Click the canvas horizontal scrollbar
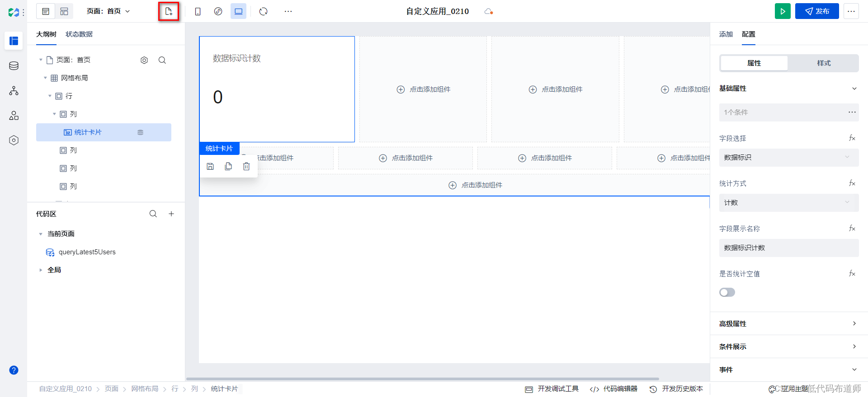The width and height of the screenshot is (868, 397). [x=422, y=379]
